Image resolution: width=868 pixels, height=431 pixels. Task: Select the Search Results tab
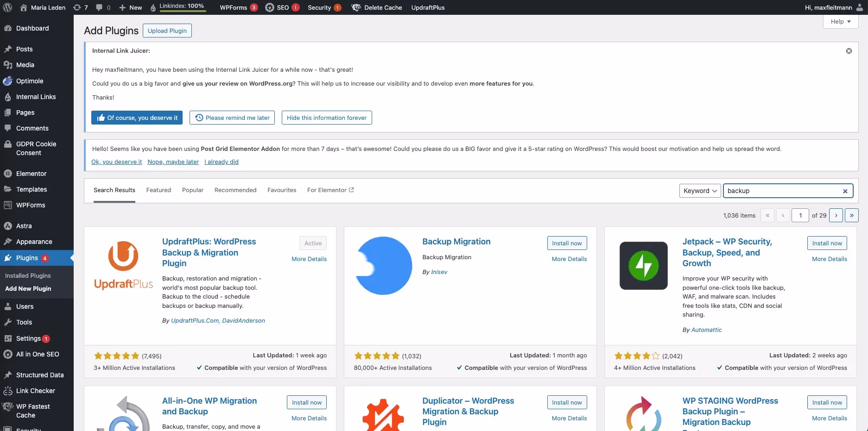[114, 190]
